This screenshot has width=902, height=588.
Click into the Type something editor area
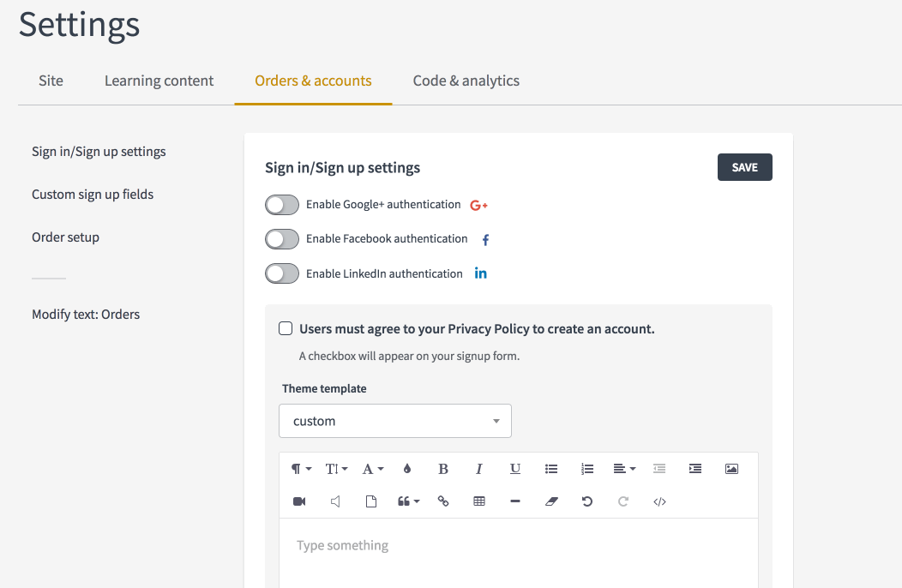518,553
